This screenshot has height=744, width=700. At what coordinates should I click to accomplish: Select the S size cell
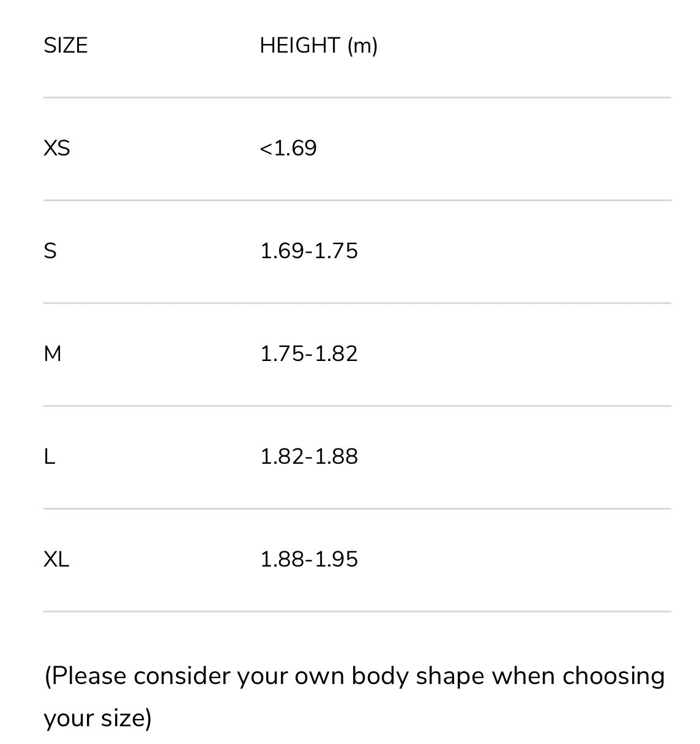[50, 251]
